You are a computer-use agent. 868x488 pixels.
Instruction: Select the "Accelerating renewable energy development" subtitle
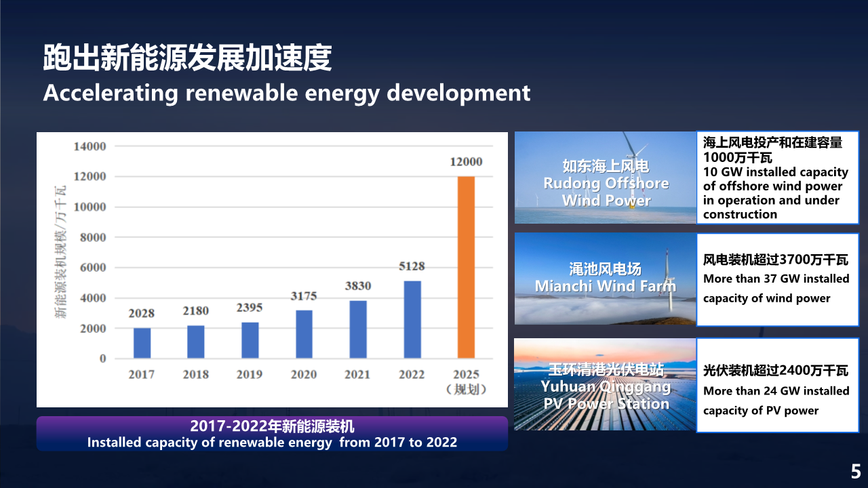point(287,93)
